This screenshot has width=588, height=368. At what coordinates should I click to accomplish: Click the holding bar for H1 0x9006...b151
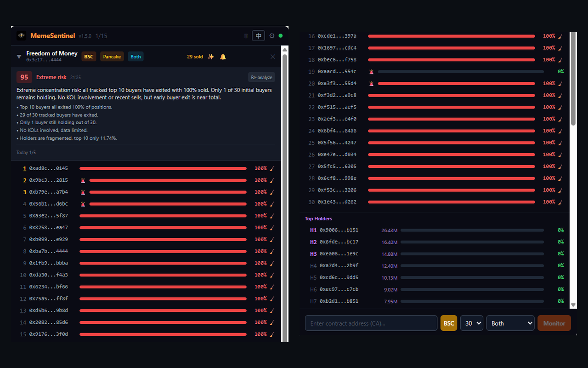[x=472, y=230]
